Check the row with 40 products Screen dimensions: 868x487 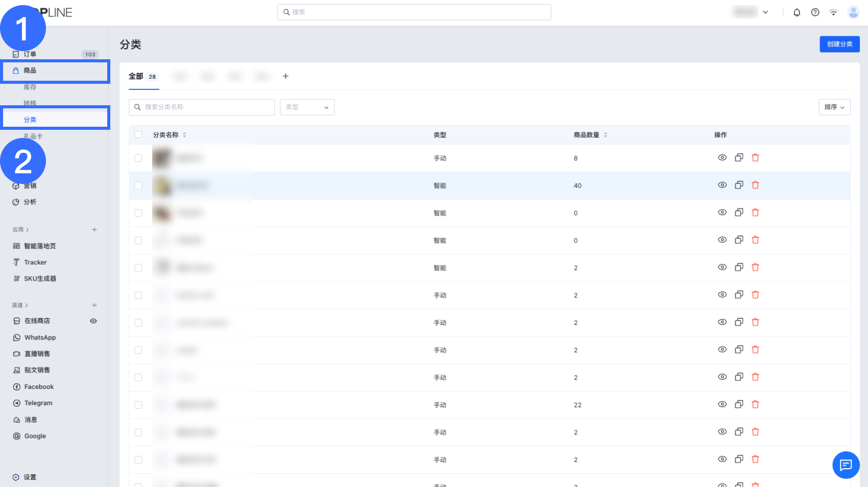(x=138, y=185)
